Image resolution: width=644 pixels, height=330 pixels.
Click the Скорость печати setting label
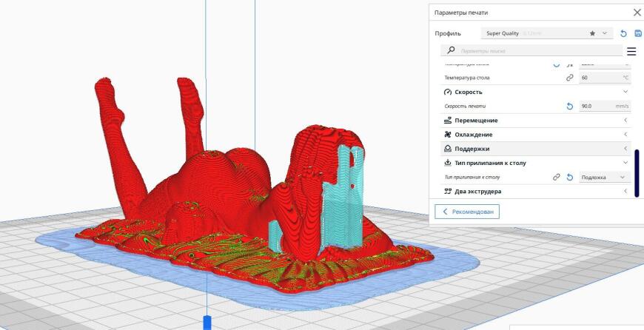click(x=465, y=107)
